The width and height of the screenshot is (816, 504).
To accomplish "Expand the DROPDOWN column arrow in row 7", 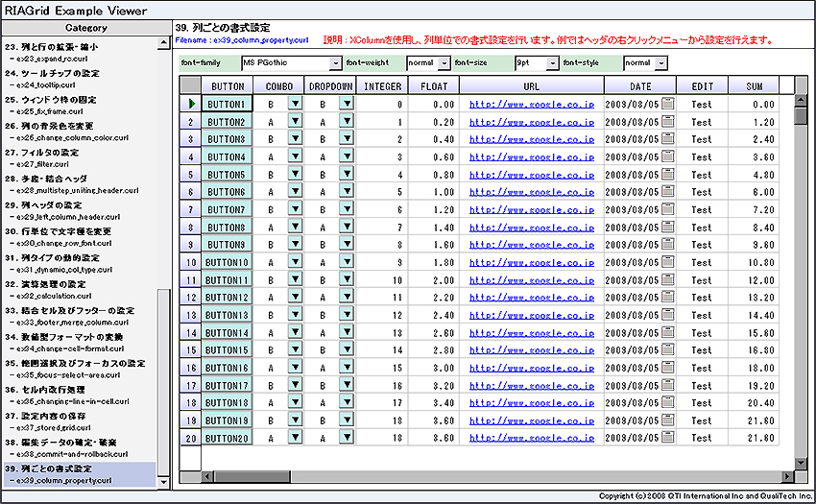I will 346,209.
